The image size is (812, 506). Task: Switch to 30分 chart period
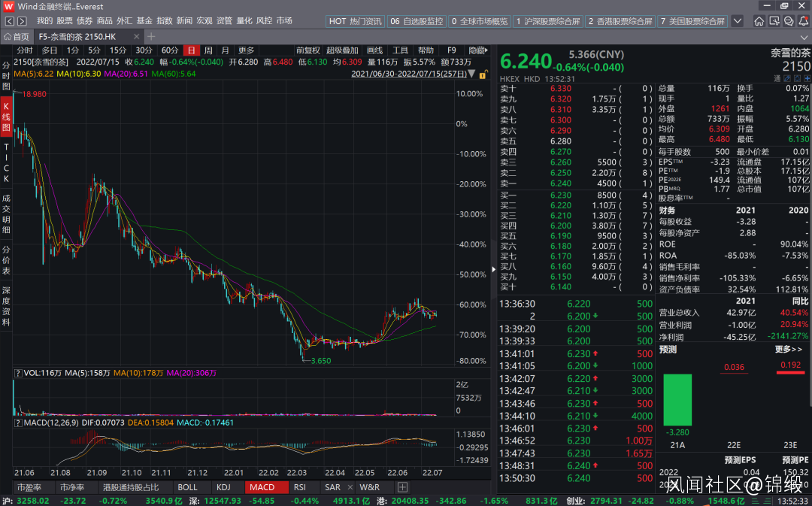(144, 50)
